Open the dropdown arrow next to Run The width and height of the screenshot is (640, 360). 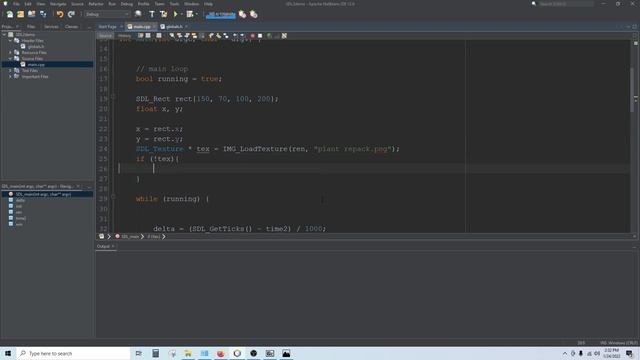182,14
